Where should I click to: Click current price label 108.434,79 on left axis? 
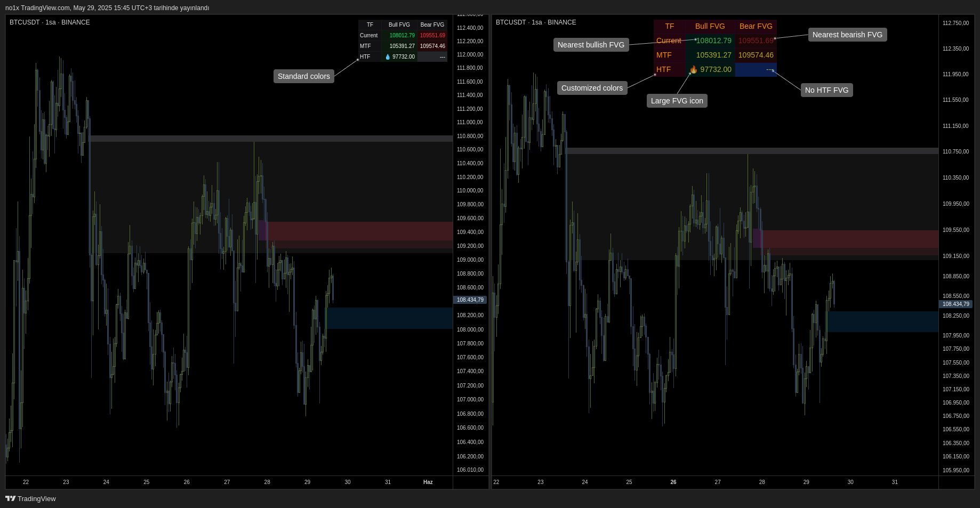pos(470,300)
